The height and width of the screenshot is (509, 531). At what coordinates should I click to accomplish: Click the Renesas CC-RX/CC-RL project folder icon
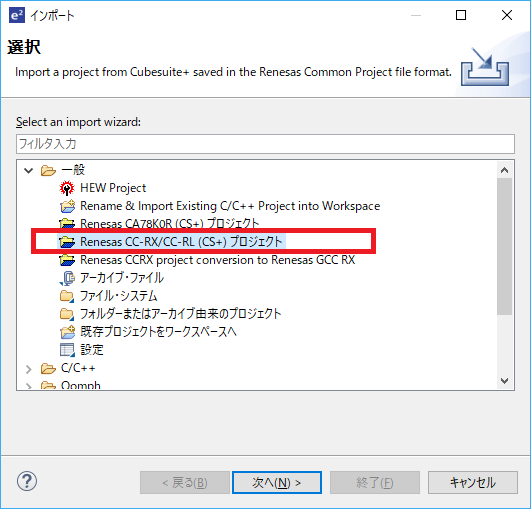[x=67, y=242]
